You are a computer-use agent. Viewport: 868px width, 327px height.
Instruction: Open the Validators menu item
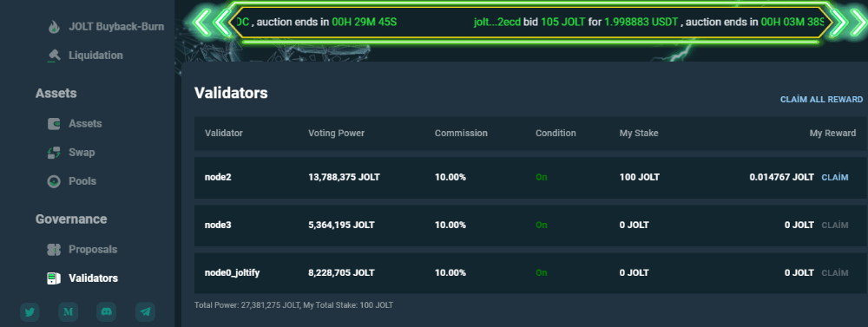coord(93,278)
